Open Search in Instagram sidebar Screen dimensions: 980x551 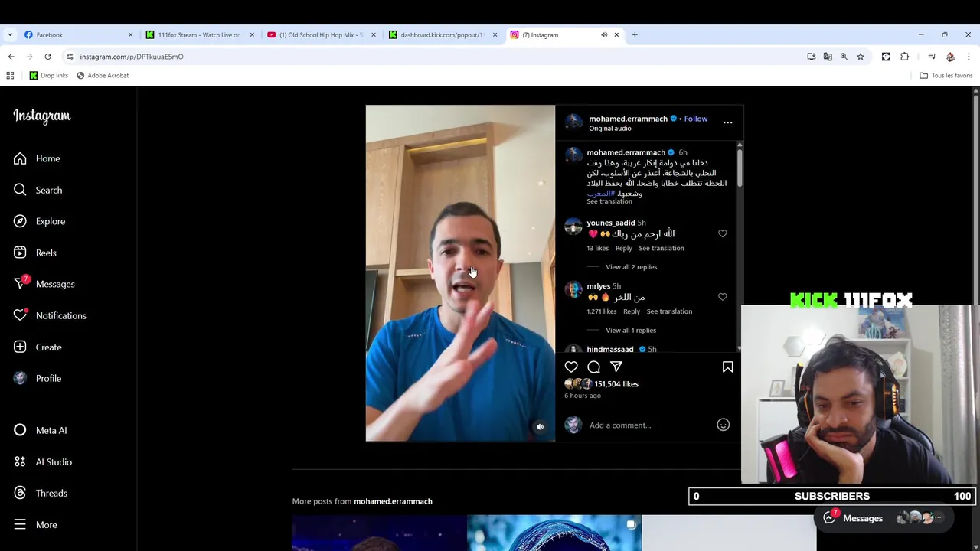coord(38,190)
